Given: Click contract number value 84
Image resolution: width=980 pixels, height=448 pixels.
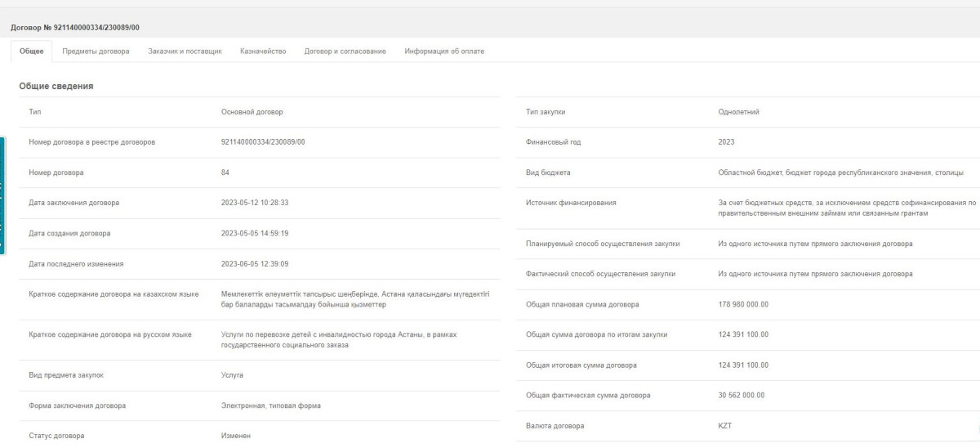Looking at the screenshot, I should coord(225,172).
